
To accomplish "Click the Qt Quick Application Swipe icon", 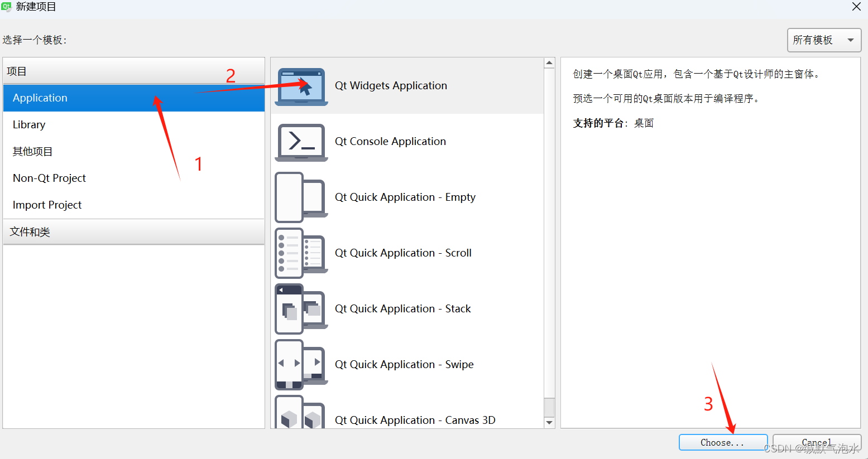I will 301,365.
